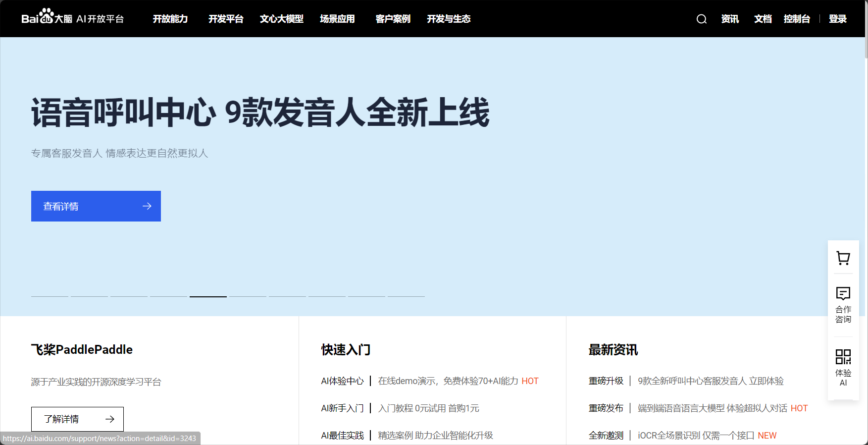Go to 资讯 in header

[730, 19]
